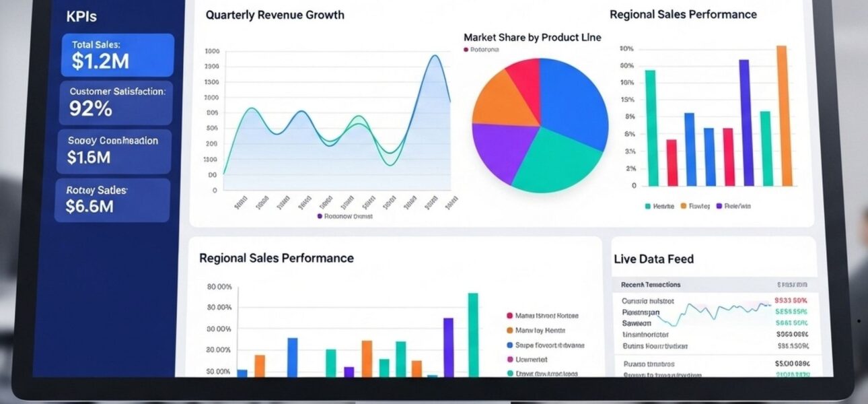The image size is (868, 404).
Task: Click the magenta legend marker in bottom chart legend
Action: [509, 359]
